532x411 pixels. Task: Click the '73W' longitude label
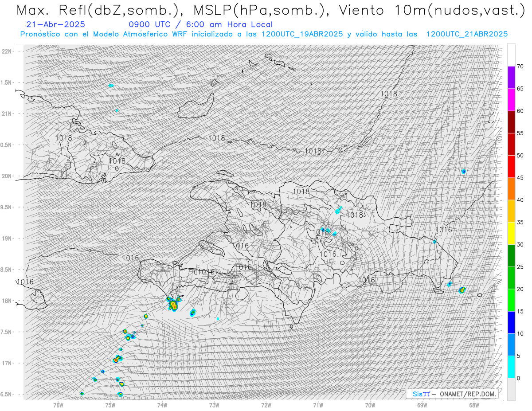[214, 404]
